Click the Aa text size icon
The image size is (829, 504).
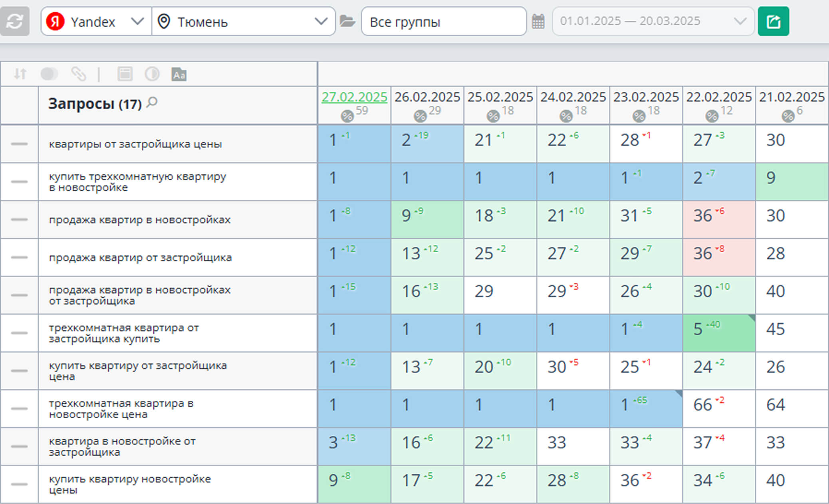coord(179,74)
